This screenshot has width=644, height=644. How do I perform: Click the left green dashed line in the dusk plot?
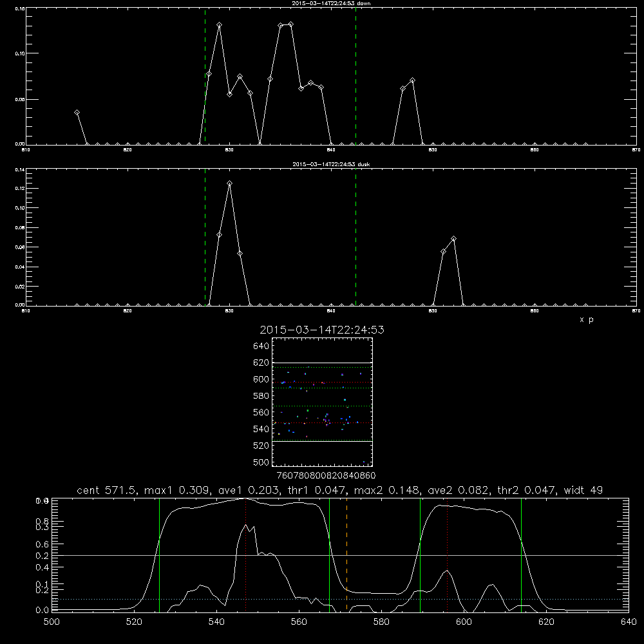(205, 237)
